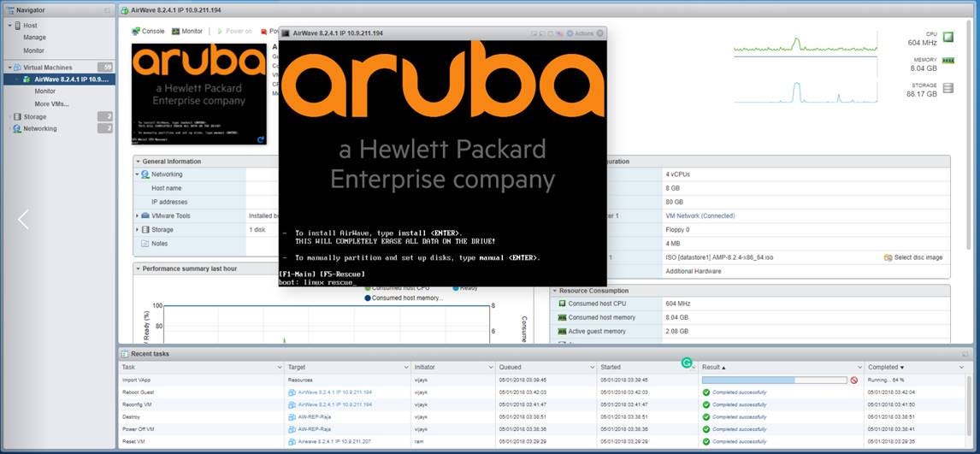Click the Storage count badge
Screen dimensions: 980x454
click(x=105, y=117)
